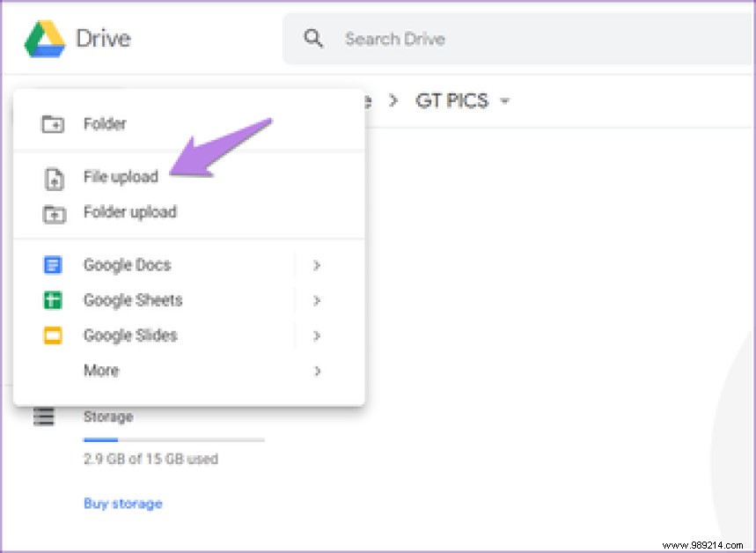Screen dimensions: 756x553
Task: Expand the Google Docs template submenu
Action: (317, 264)
